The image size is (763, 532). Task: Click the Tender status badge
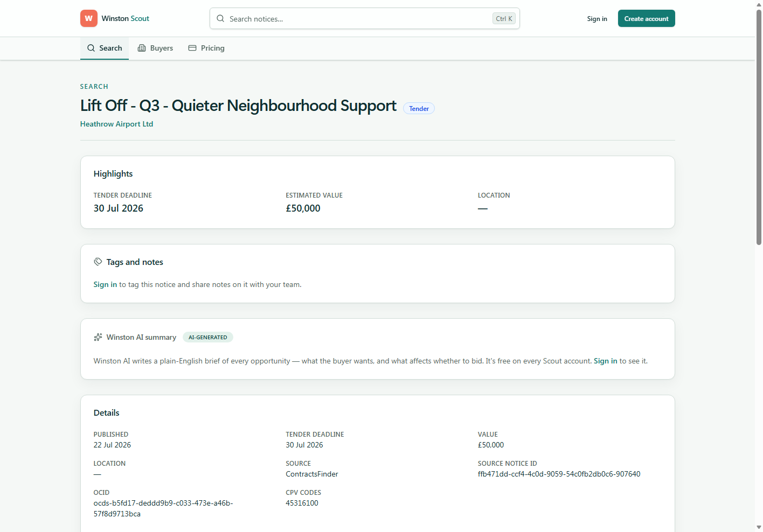419,108
